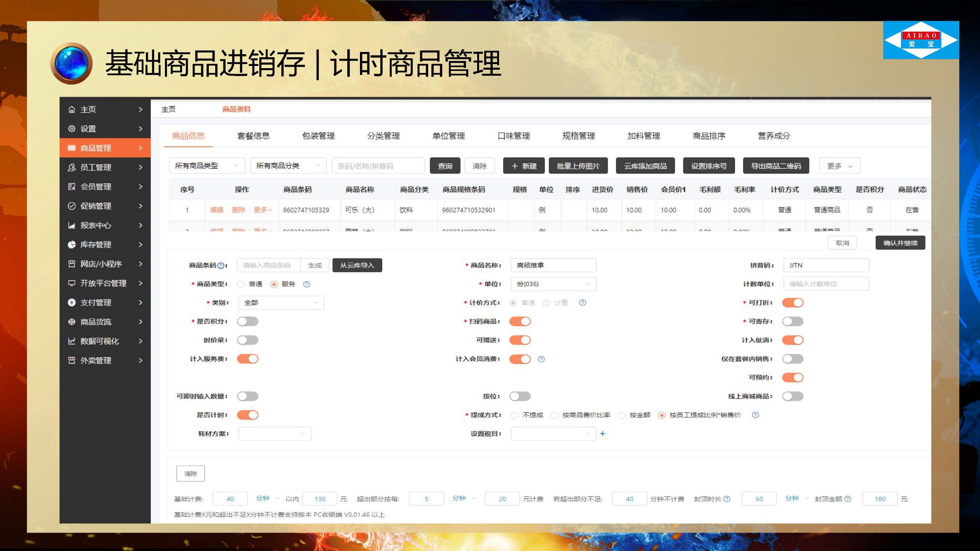980x551 pixels.
Task: Select the 普通 radio for 商品类型
Action: [241, 284]
